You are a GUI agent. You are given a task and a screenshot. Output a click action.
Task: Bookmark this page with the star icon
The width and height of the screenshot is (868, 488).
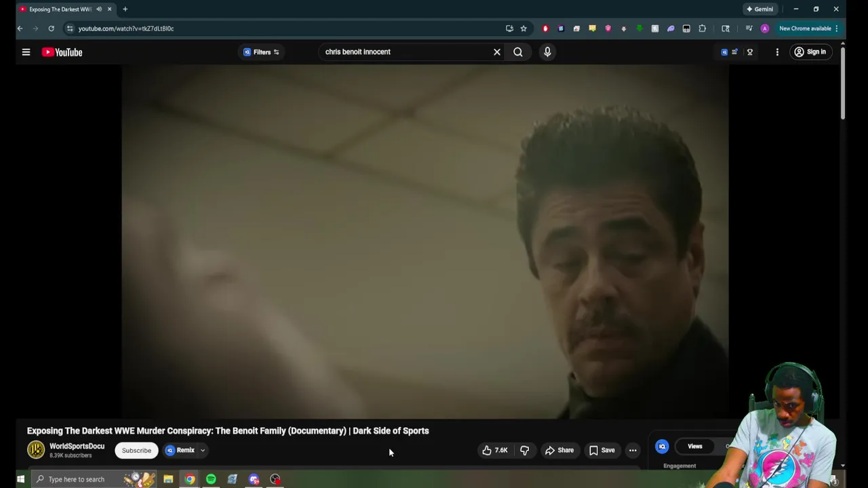click(524, 28)
